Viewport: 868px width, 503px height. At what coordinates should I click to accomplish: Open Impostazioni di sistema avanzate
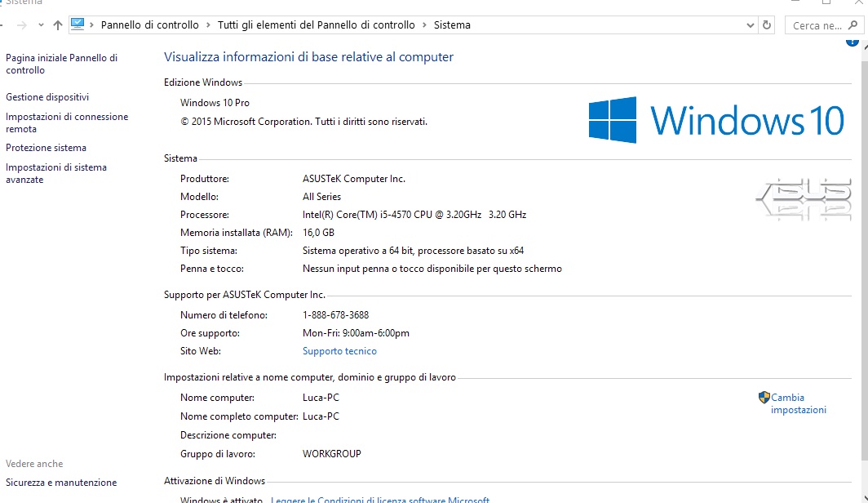click(56, 173)
